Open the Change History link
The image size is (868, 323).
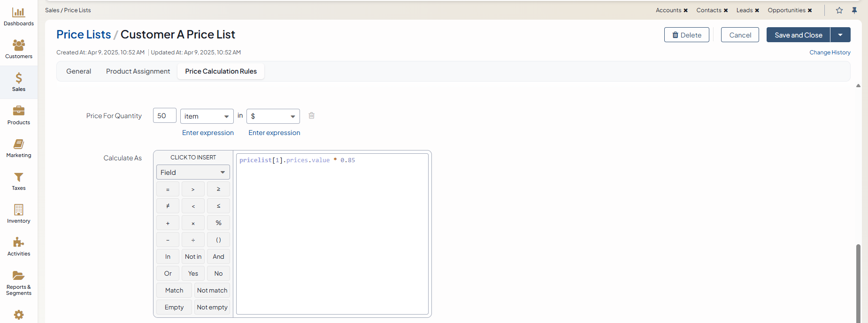pos(830,53)
